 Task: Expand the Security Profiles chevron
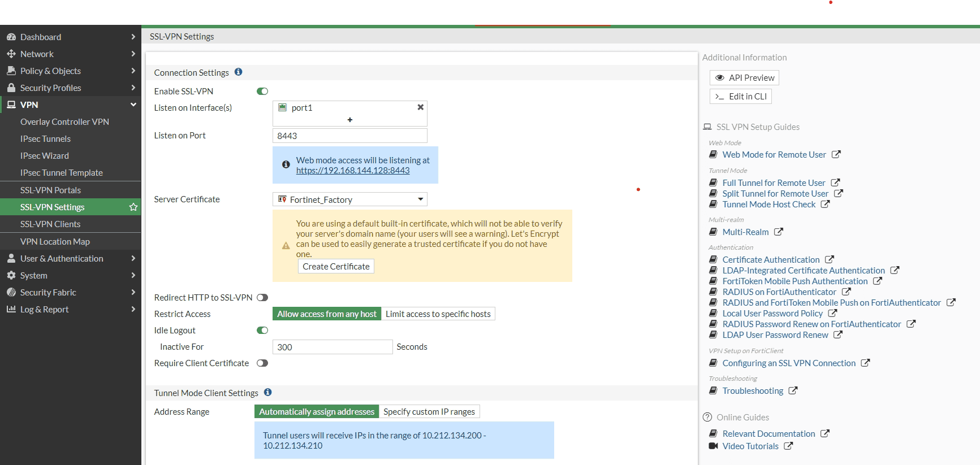[x=133, y=88]
